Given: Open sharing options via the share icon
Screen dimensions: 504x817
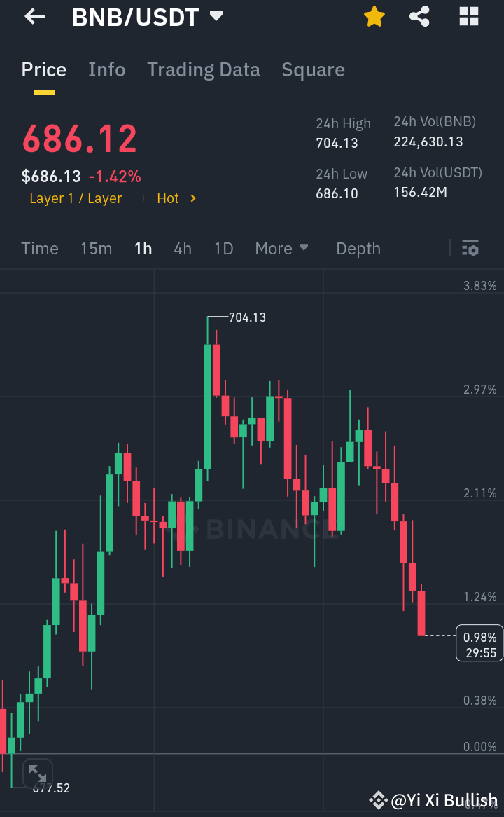Looking at the screenshot, I should 419,16.
